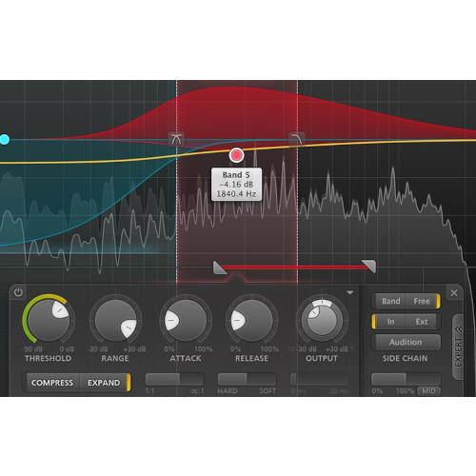
Task: Click the Output knob
Action: coord(322,320)
